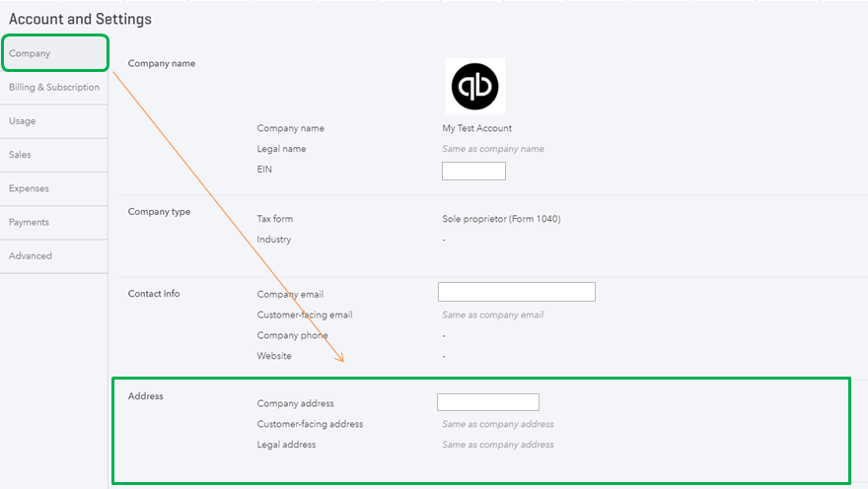This screenshot has width=868, height=489.
Task: Click the Company address input field
Action: coord(488,402)
